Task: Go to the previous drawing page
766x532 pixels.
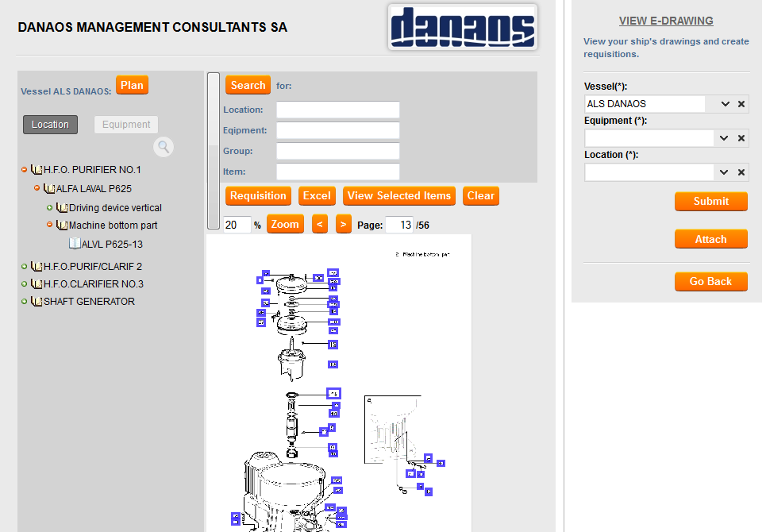Action: [x=320, y=224]
